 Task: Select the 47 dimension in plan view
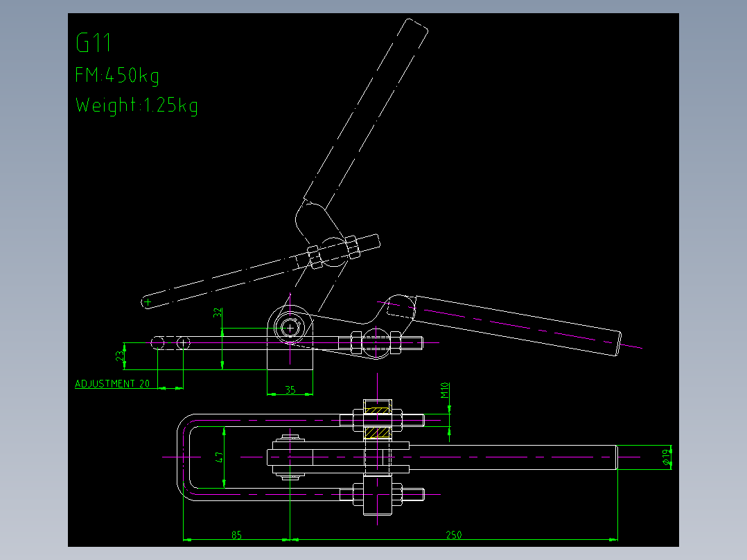pos(219,457)
